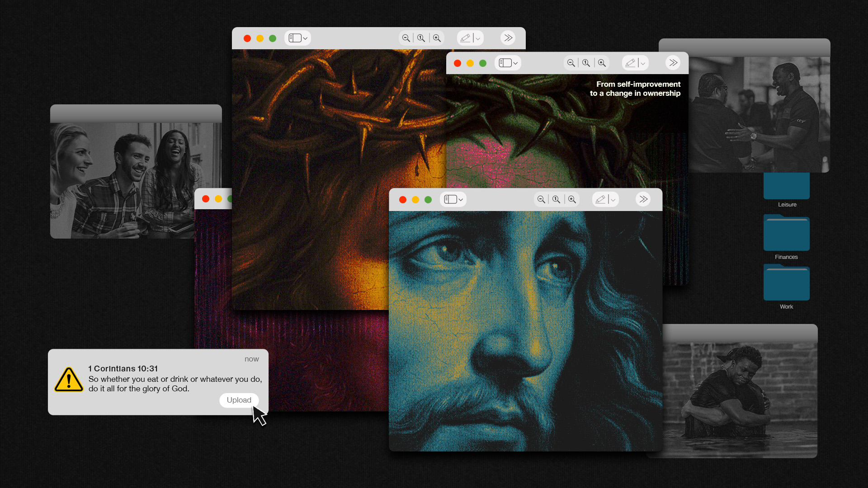This screenshot has width=868, height=488.
Task: Select markup pen in blue portrait window
Action: (x=600, y=199)
